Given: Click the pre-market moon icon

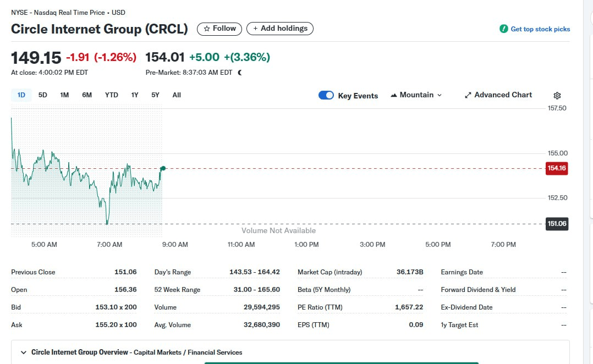Looking at the screenshot, I should click(240, 73).
